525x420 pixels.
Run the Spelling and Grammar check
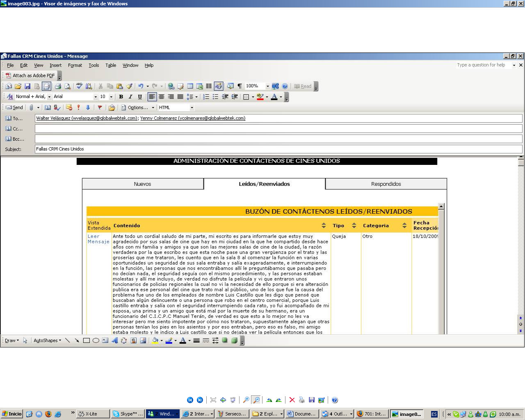click(x=79, y=86)
